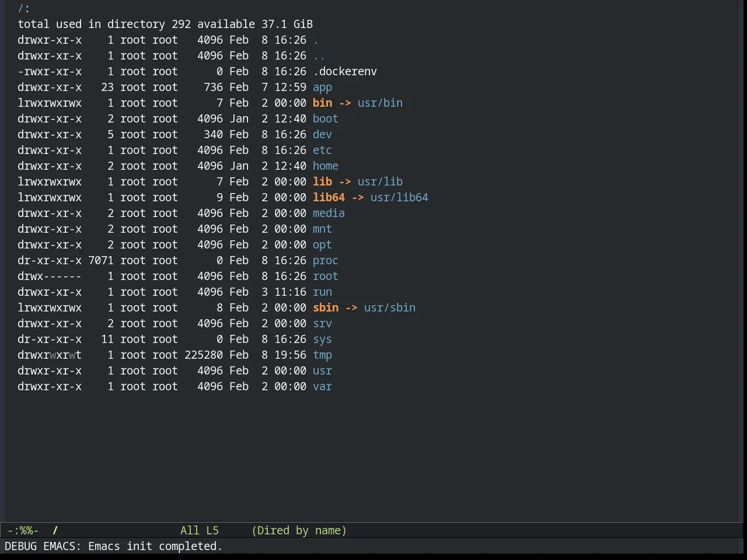
Task: Click the run directory name
Action: 322,292
